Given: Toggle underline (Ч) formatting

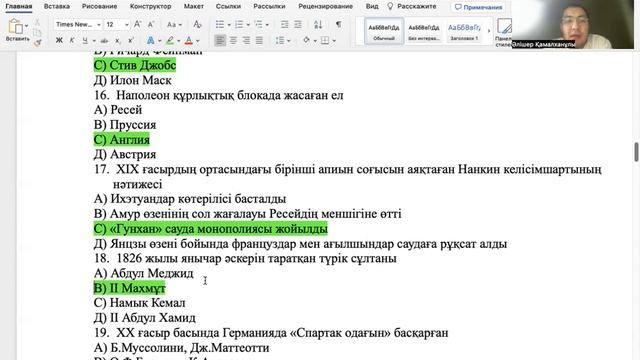Looking at the screenshot, I should pos(85,40).
